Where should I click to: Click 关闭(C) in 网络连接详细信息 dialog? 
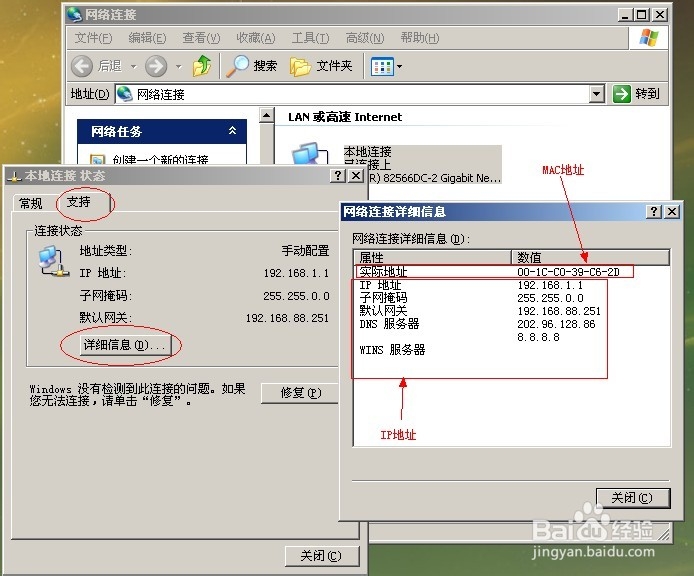[632, 498]
